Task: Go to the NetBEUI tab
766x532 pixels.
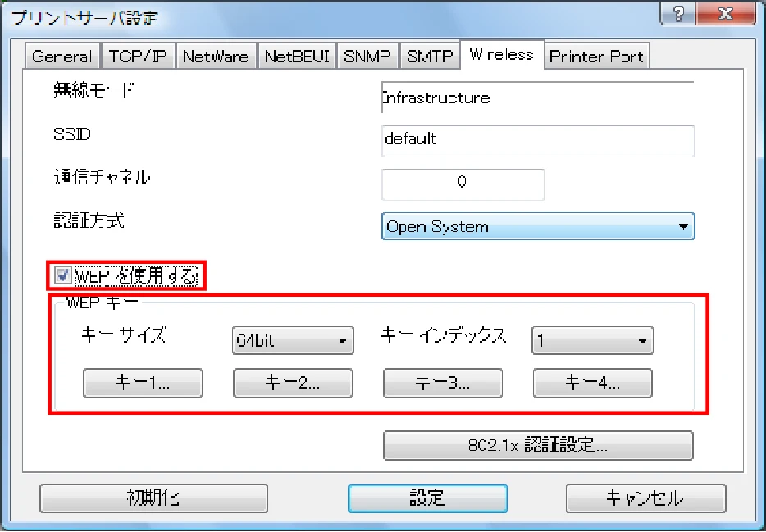Action: [297, 57]
